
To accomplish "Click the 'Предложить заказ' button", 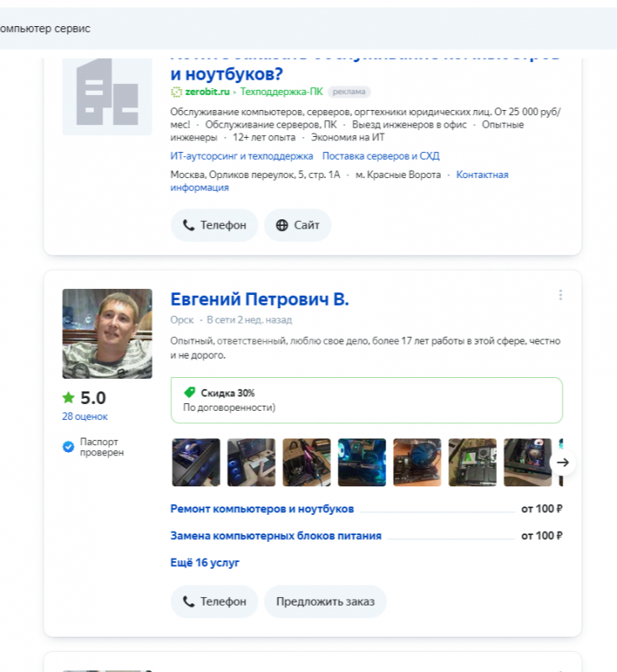I will (x=325, y=601).
